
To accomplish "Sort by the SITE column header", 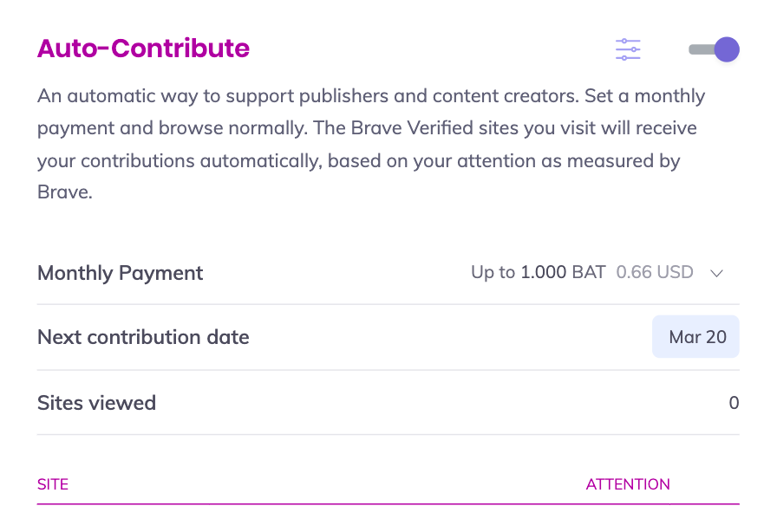I will pyautogui.click(x=53, y=484).
